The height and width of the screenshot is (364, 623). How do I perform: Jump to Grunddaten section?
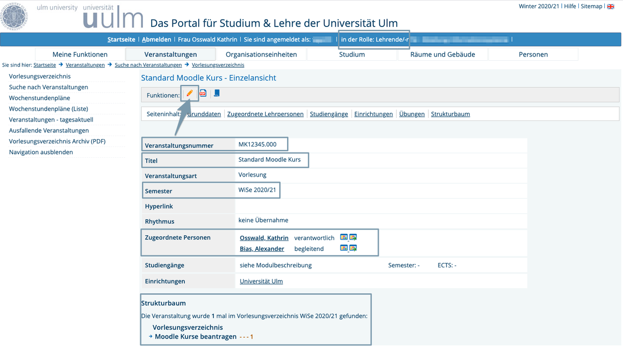204,114
